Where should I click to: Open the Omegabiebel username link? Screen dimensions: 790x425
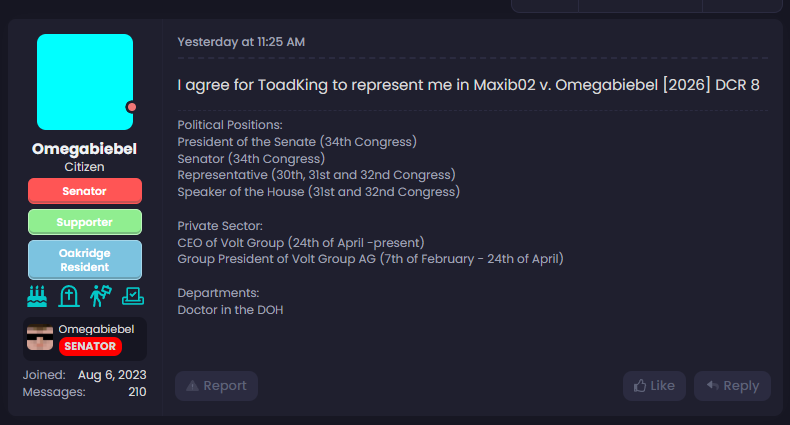[85, 149]
